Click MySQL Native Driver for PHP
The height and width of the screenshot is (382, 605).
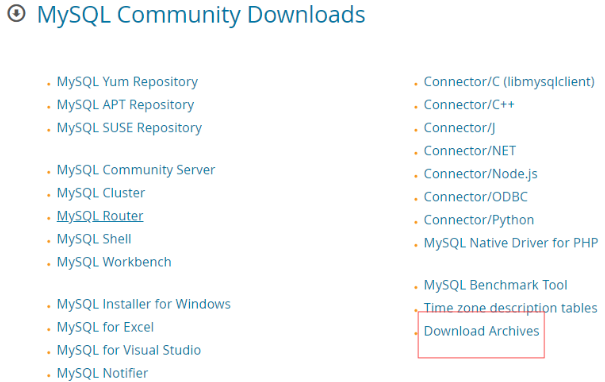pos(511,243)
